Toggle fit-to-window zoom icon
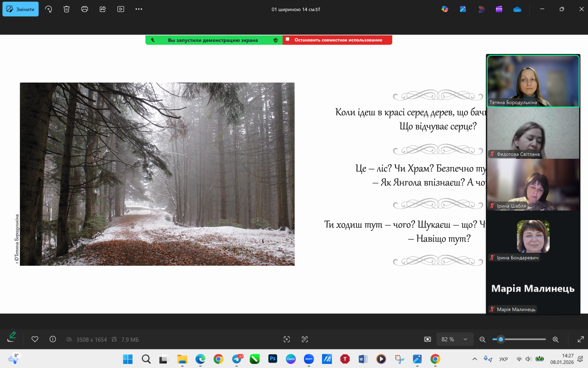This screenshot has height=368, width=588. pos(427,339)
